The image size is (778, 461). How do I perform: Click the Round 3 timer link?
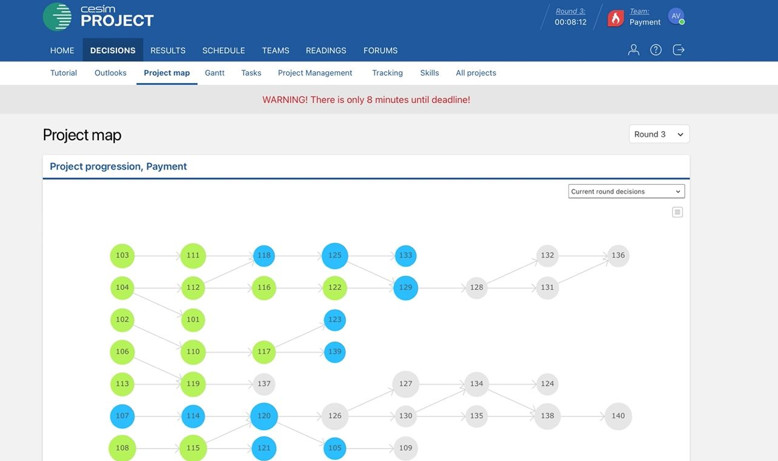[570, 11]
